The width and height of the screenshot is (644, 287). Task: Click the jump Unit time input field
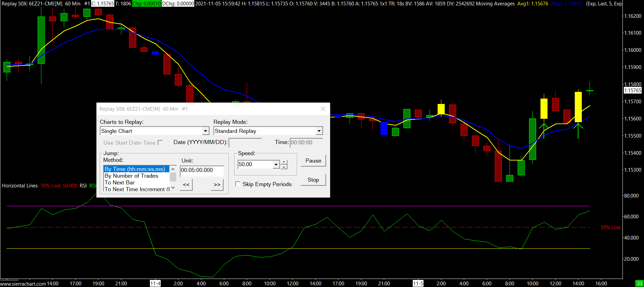click(x=202, y=170)
